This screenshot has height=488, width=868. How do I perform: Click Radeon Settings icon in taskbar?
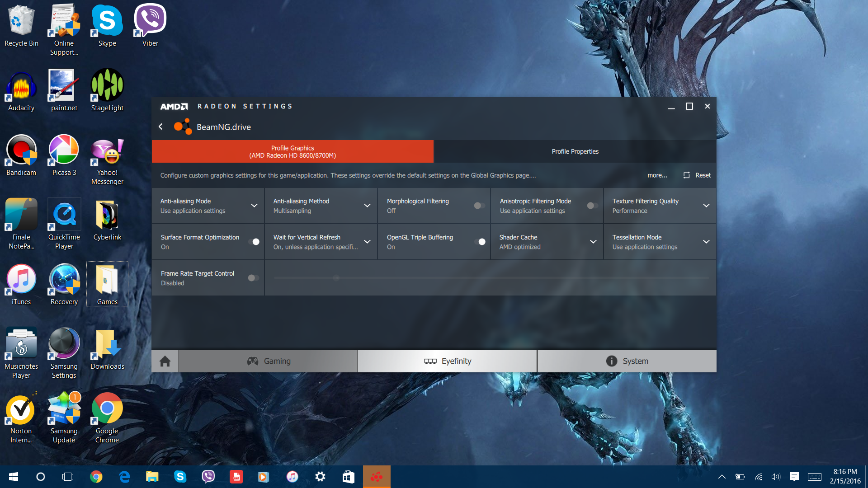[377, 477]
